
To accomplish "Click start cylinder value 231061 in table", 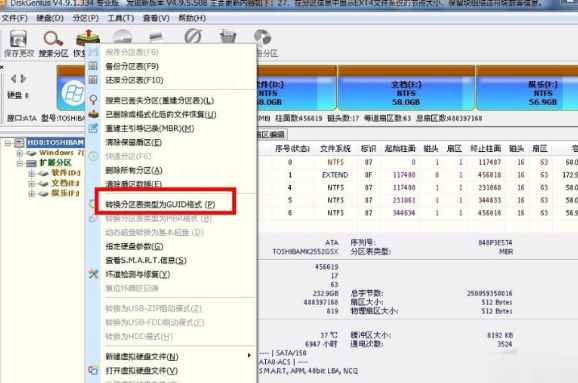I will pos(404,200).
